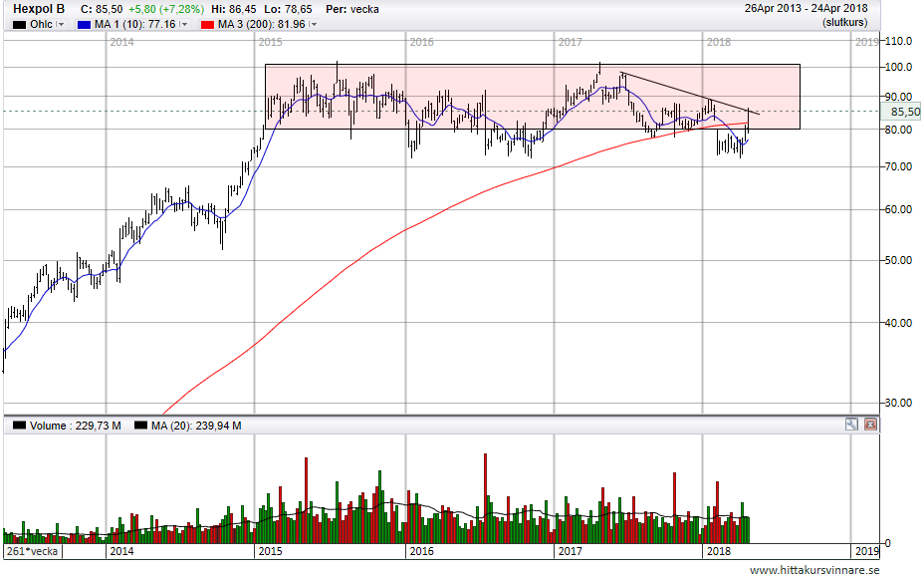Click the black Ohlc color swatch

tap(20, 25)
